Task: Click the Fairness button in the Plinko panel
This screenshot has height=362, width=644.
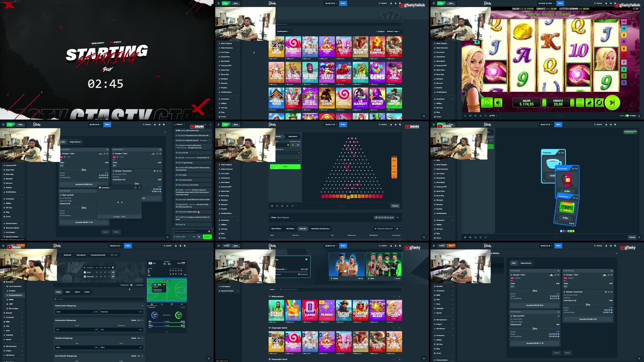Action: [395, 206]
